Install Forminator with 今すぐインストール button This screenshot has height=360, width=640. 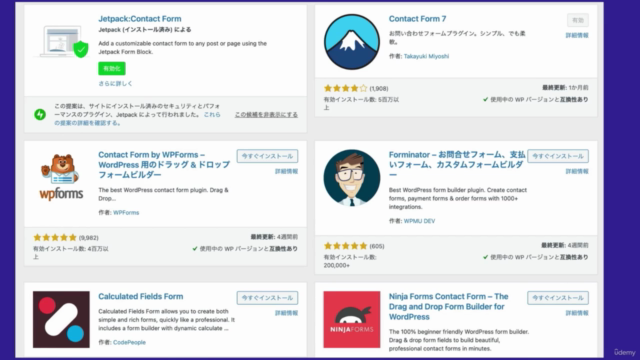[558, 156]
